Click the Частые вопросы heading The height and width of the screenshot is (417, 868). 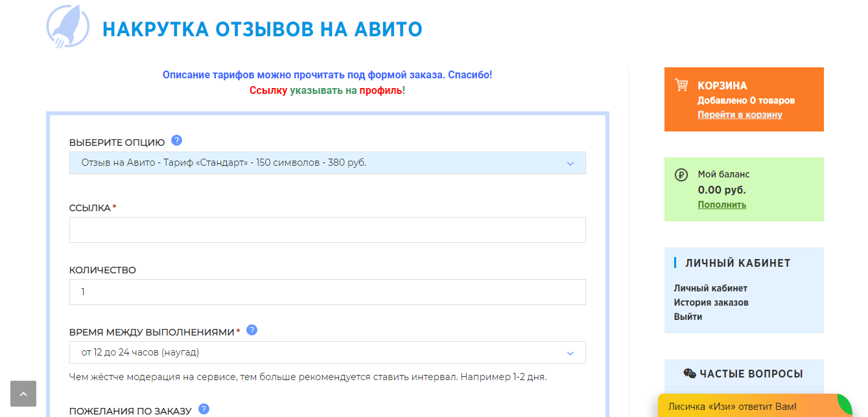(751, 374)
